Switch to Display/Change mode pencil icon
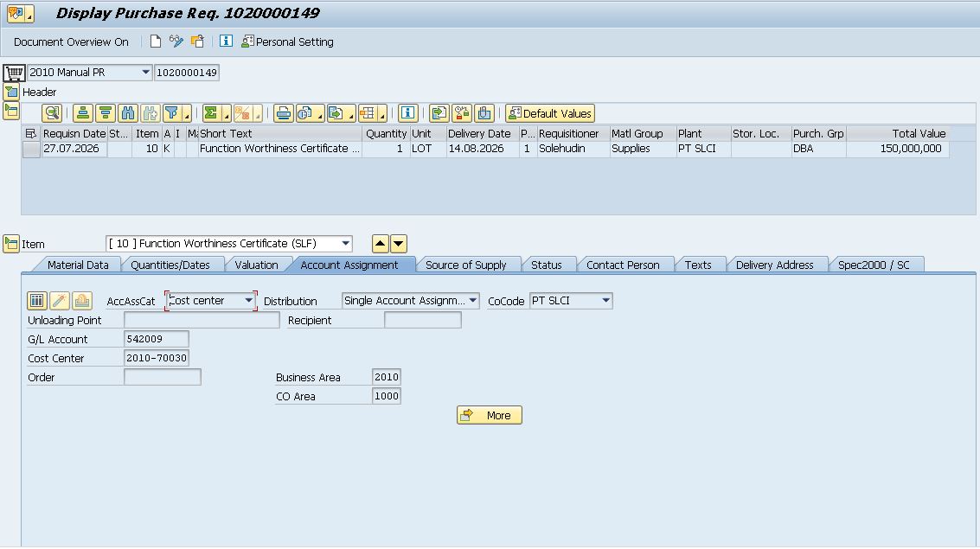This screenshot has height=549, width=980. click(x=176, y=41)
